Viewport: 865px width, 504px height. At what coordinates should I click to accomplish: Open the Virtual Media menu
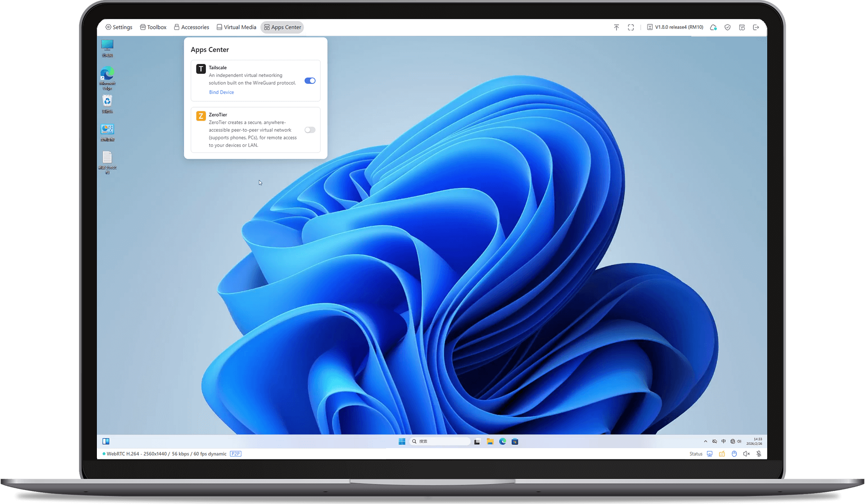tap(237, 27)
